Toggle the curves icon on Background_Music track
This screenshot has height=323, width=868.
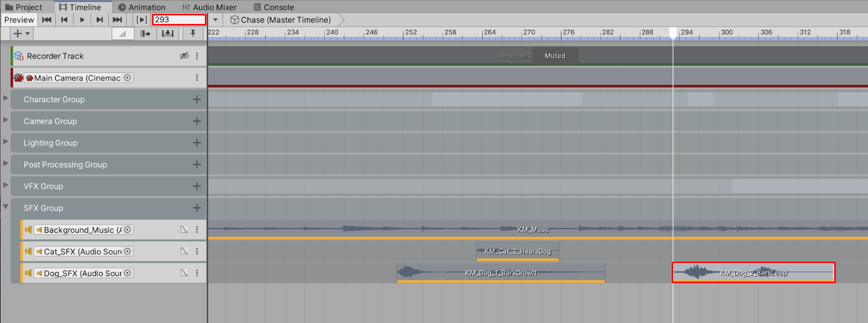185,230
